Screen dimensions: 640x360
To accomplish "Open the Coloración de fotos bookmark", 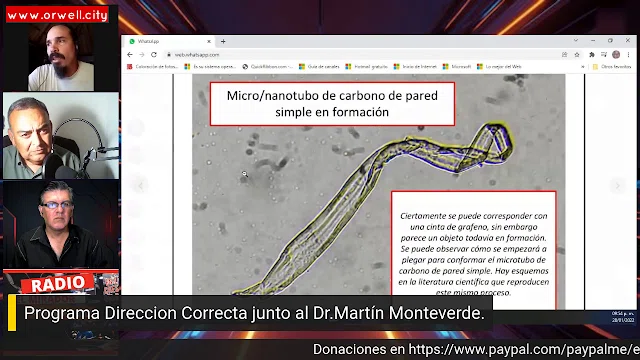I will point(153,67).
